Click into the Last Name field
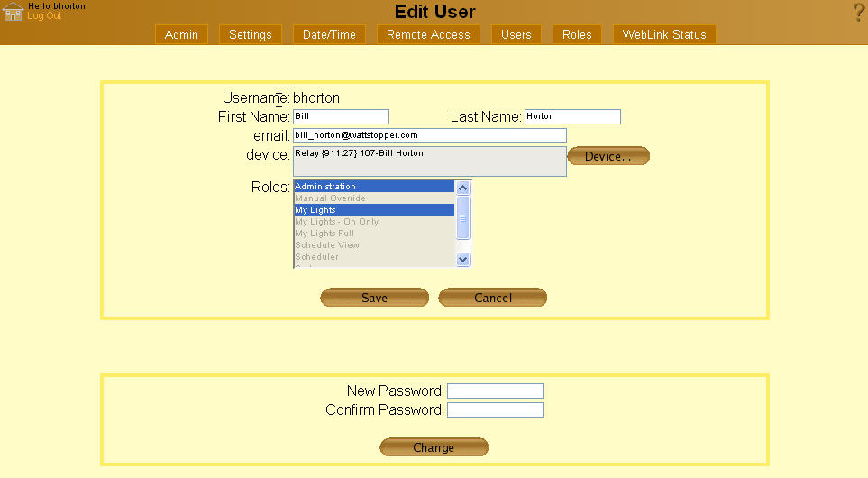This screenshot has width=868, height=478. pyautogui.click(x=572, y=116)
